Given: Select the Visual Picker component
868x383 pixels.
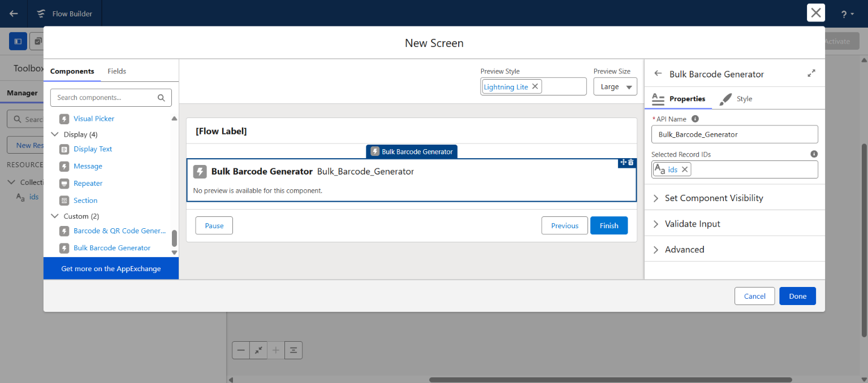Looking at the screenshot, I should [x=94, y=119].
